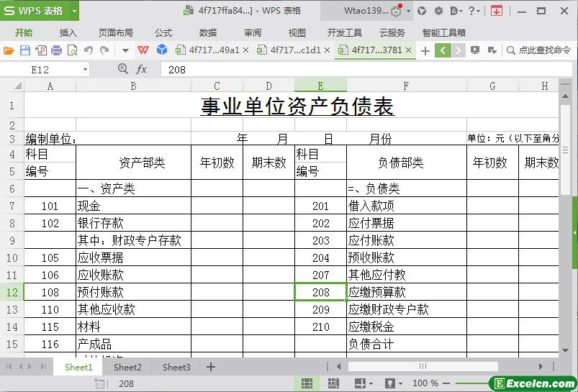Click the Print icon

pos(56,50)
